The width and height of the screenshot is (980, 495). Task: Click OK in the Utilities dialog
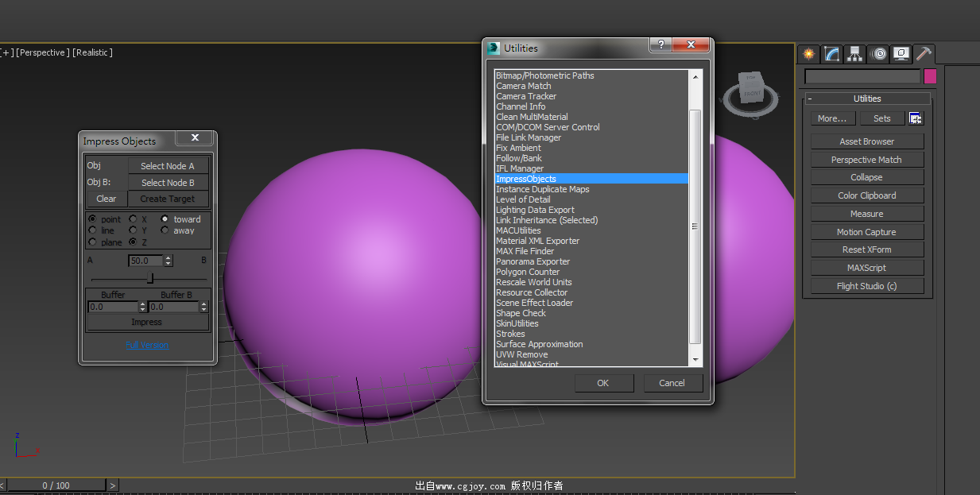(603, 383)
